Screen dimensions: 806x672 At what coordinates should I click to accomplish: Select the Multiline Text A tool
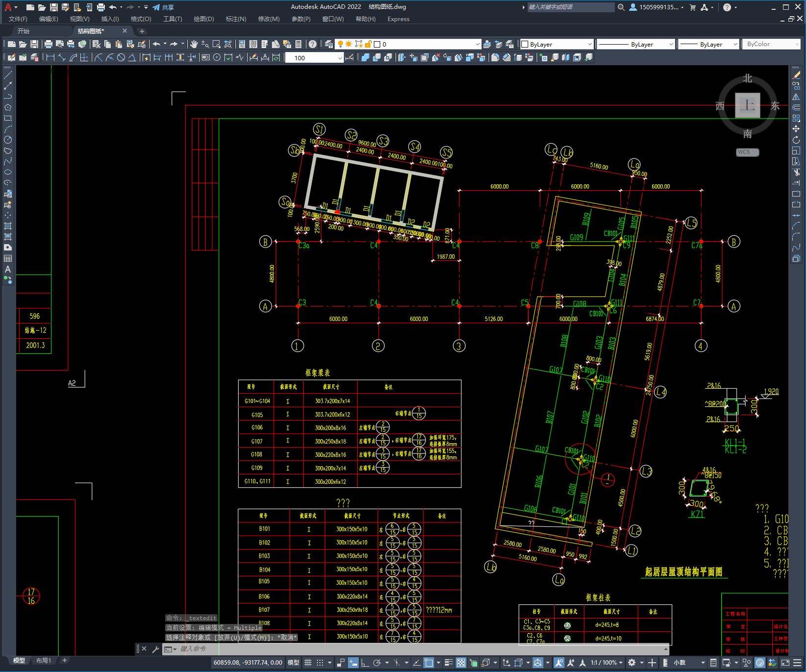pos(8,269)
